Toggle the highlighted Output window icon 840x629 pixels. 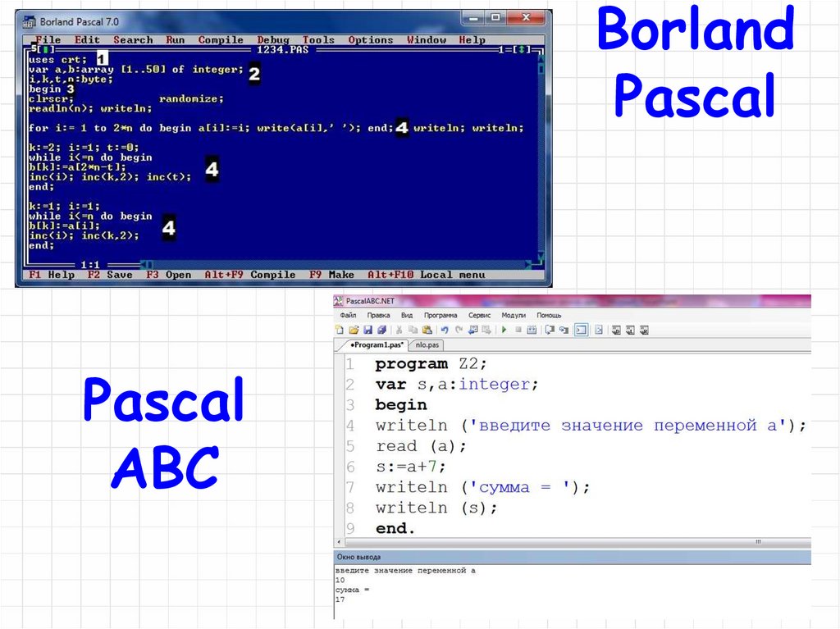pyautogui.click(x=582, y=330)
